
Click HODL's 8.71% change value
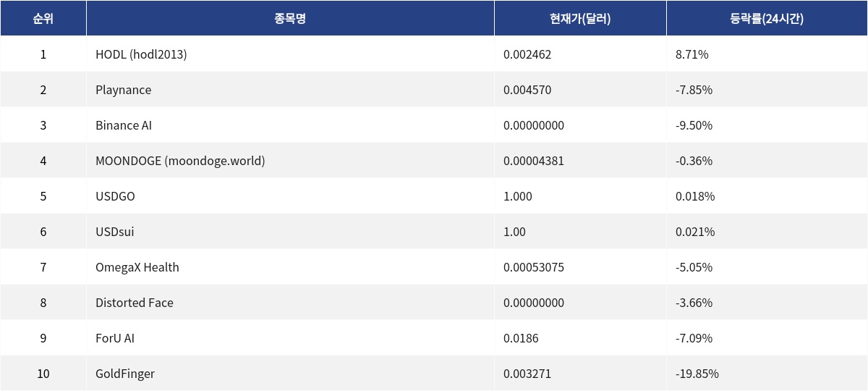pos(692,54)
